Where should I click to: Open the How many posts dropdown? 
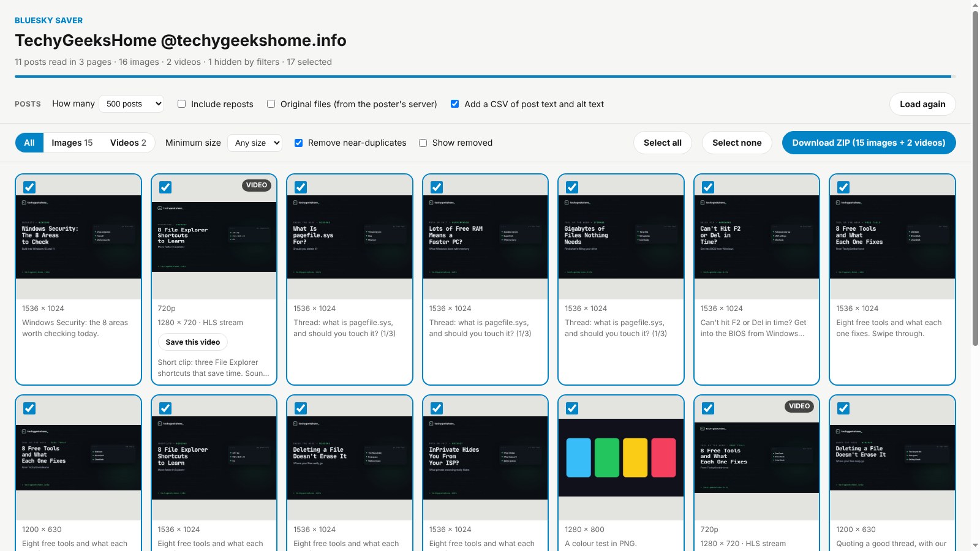pyautogui.click(x=132, y=104)
